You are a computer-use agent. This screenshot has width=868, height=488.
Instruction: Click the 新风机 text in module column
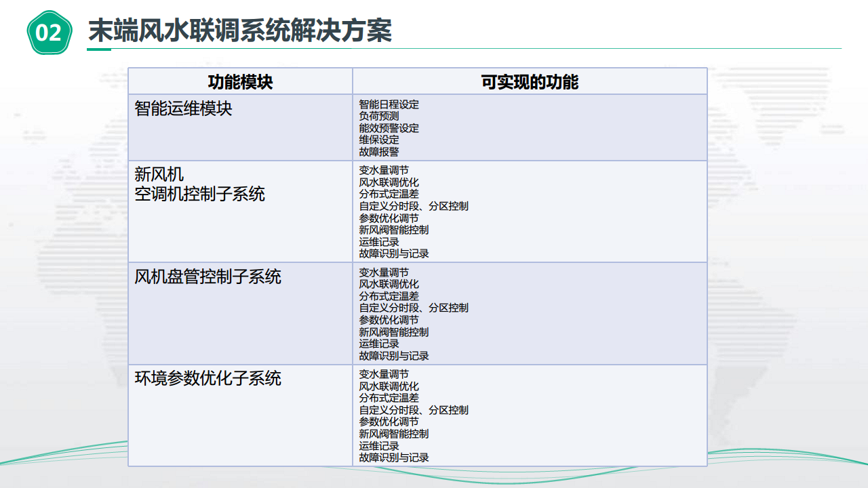159,174
